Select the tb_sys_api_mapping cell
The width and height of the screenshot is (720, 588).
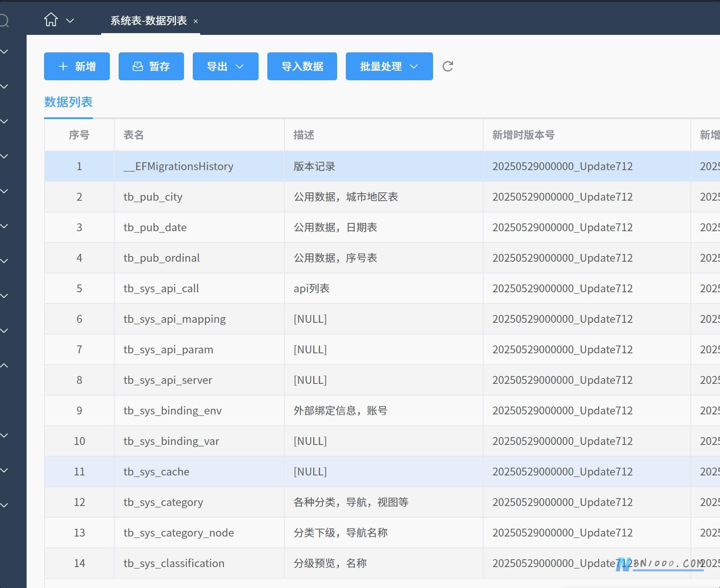pos(199,319)
